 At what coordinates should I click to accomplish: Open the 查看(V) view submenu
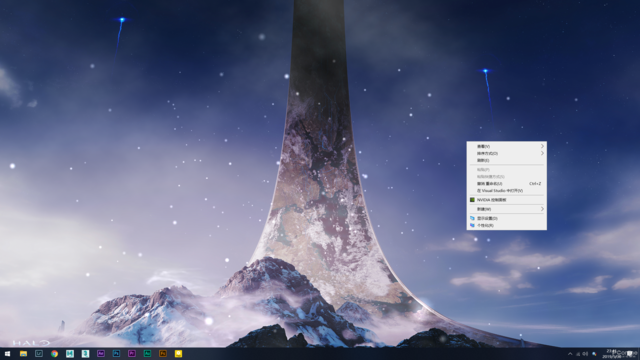[x=507, y=146]
